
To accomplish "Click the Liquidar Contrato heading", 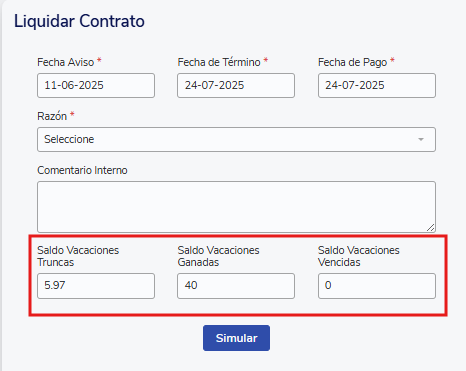I will point(79,21).
